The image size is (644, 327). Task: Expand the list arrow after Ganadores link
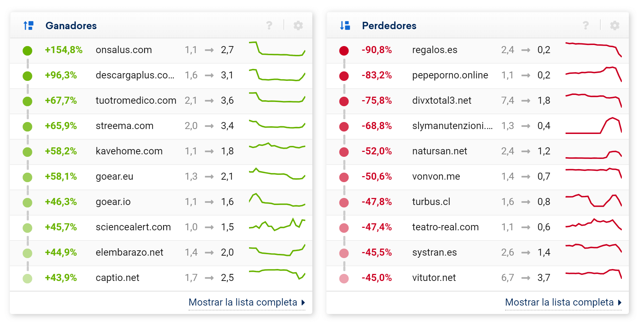[303, 302]
